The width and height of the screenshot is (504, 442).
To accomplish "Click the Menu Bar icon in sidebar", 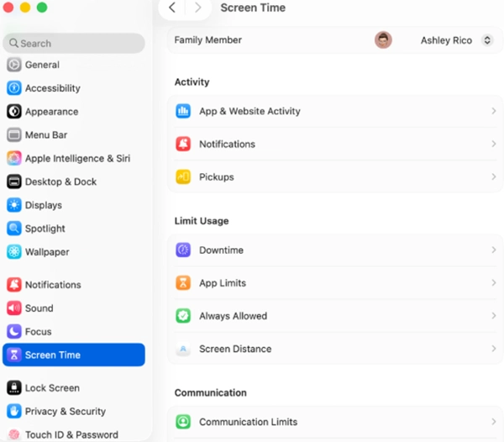I will coord(13,134).
